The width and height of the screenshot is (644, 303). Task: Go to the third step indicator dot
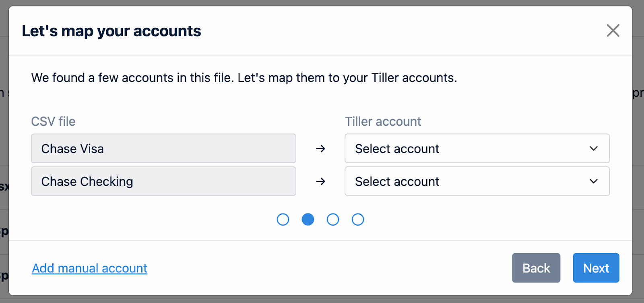333,220
